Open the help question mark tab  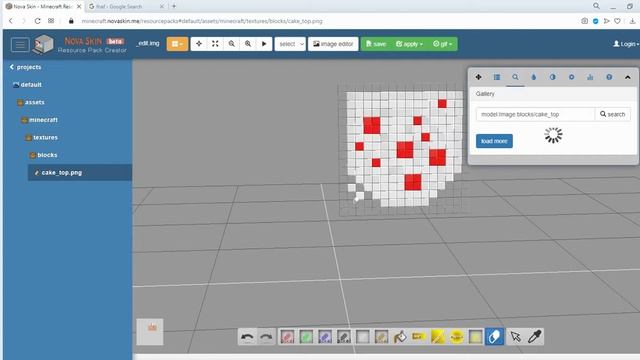tap(609, 77)
